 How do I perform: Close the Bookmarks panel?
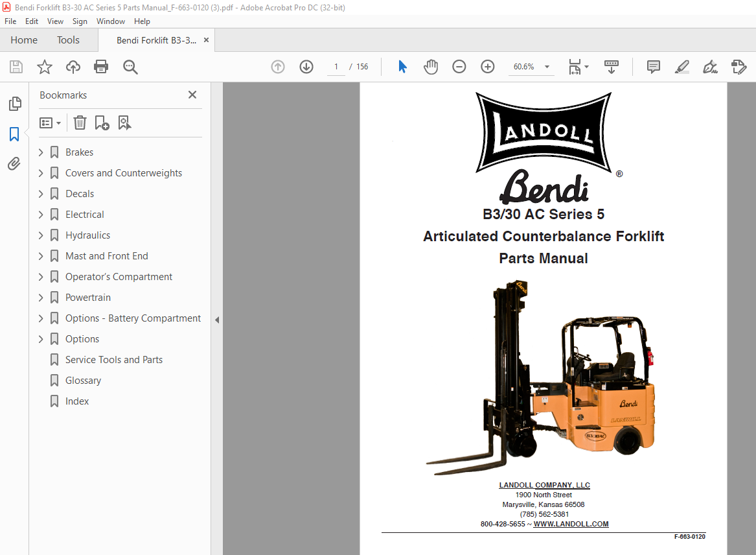[192, 95]
